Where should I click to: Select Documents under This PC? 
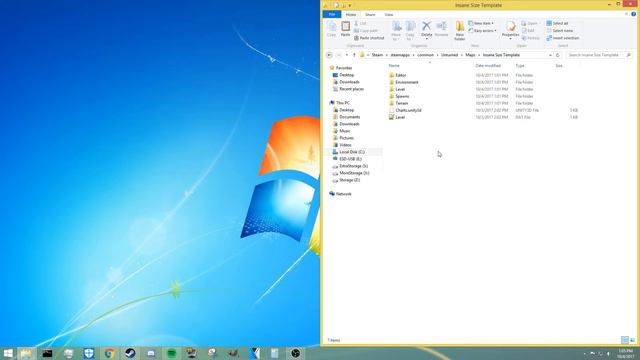(349, 117)
